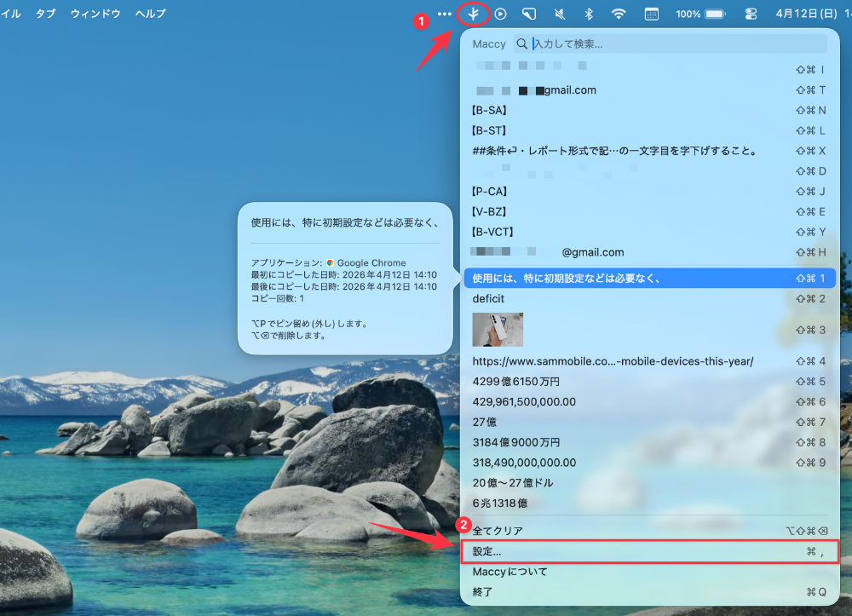Viewport: 852px width, 616px height.
Task: Open the ウィンドウ menu
Action: click(x=95, y=14)
